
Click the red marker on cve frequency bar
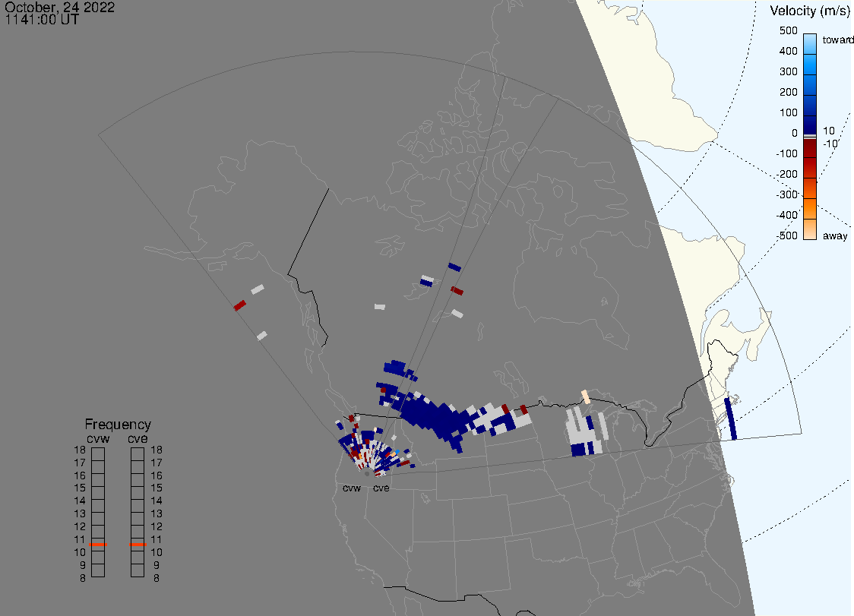tap(138, 545)
